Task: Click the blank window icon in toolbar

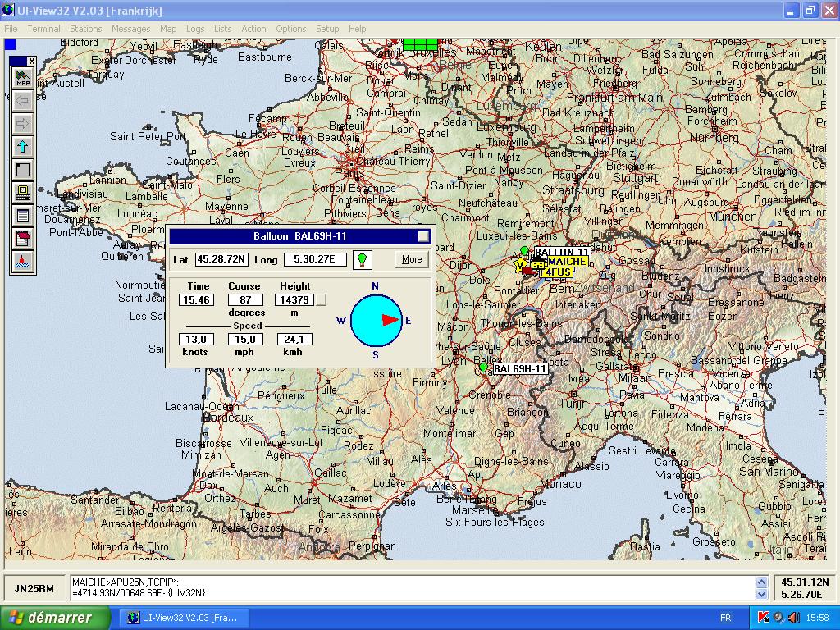Action: [x=23, y=170]
